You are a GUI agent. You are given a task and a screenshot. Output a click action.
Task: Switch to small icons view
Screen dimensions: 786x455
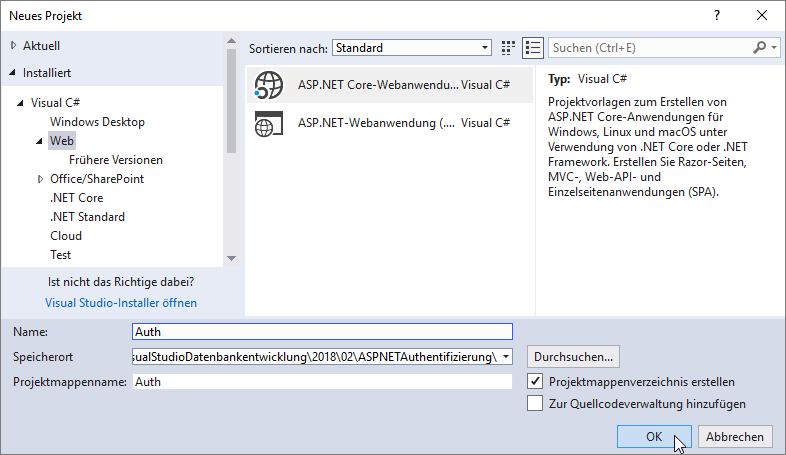(508, 48)
